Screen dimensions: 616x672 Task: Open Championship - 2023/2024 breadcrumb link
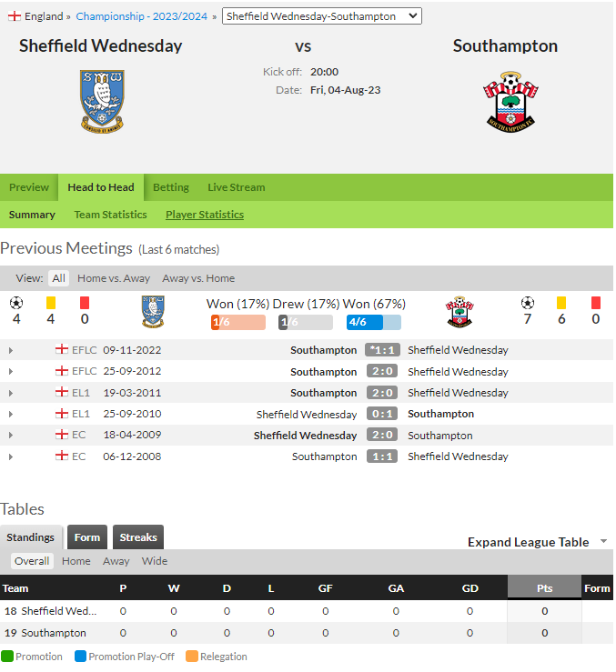(142, 16)
